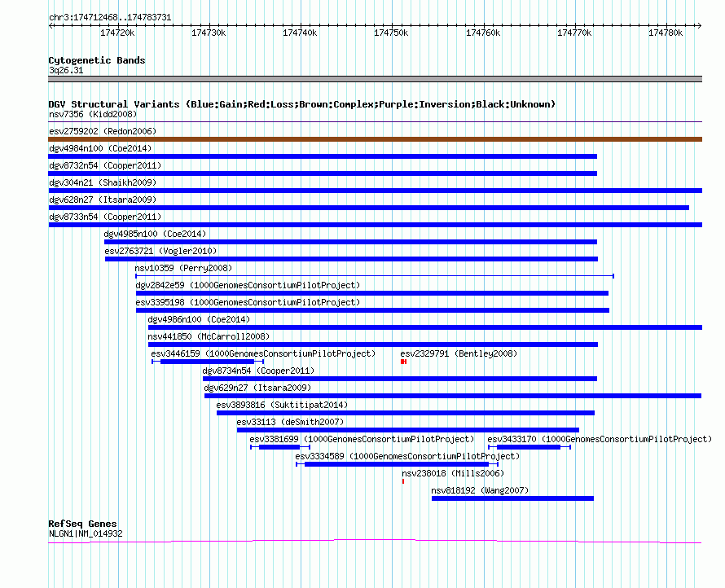Click the ruler's left arrow end

pyautogui.click(x=51, y=25)
